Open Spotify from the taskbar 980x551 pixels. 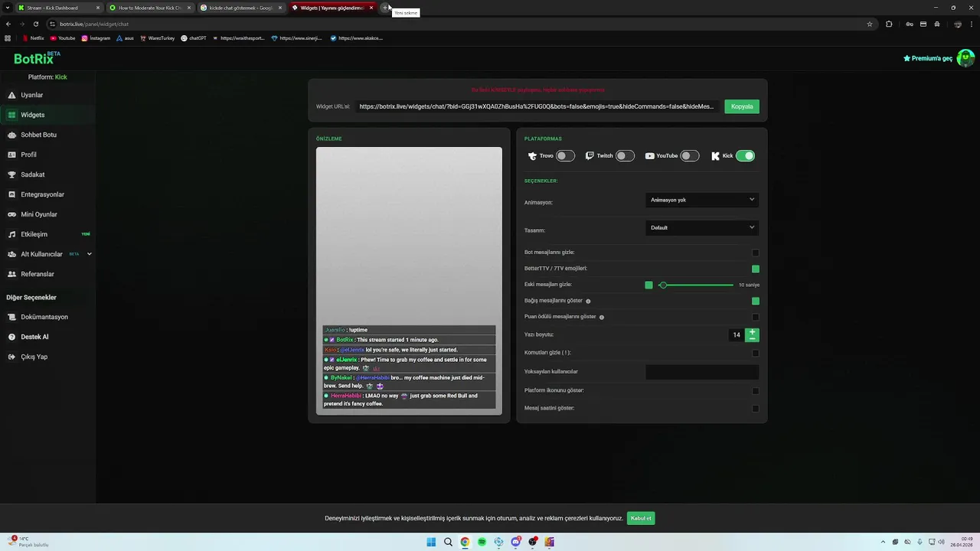click(x=482, y=542)
